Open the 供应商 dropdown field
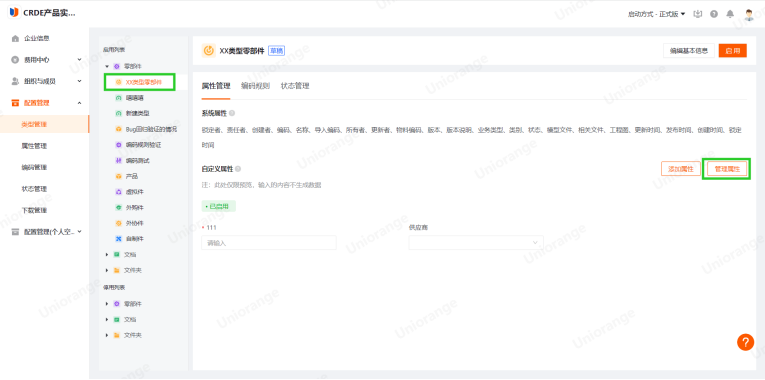765x380 pixels. pyautogui.click(x=476, y=242)
